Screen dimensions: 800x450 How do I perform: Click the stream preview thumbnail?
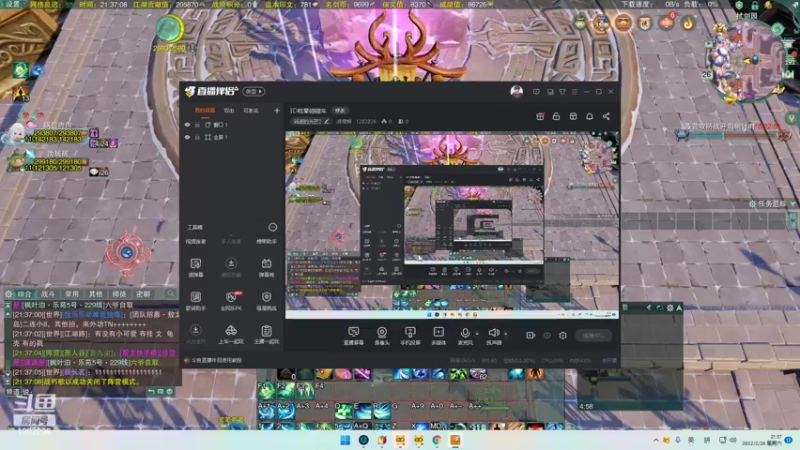pos(452,225)
